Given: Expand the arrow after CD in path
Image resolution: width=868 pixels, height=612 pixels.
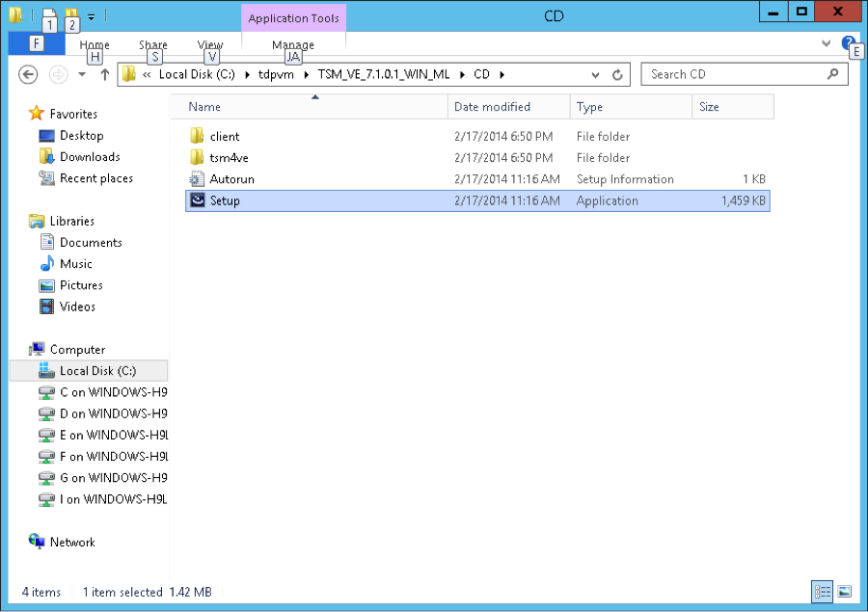Looking at the screenshot, I should click(502, 75).
